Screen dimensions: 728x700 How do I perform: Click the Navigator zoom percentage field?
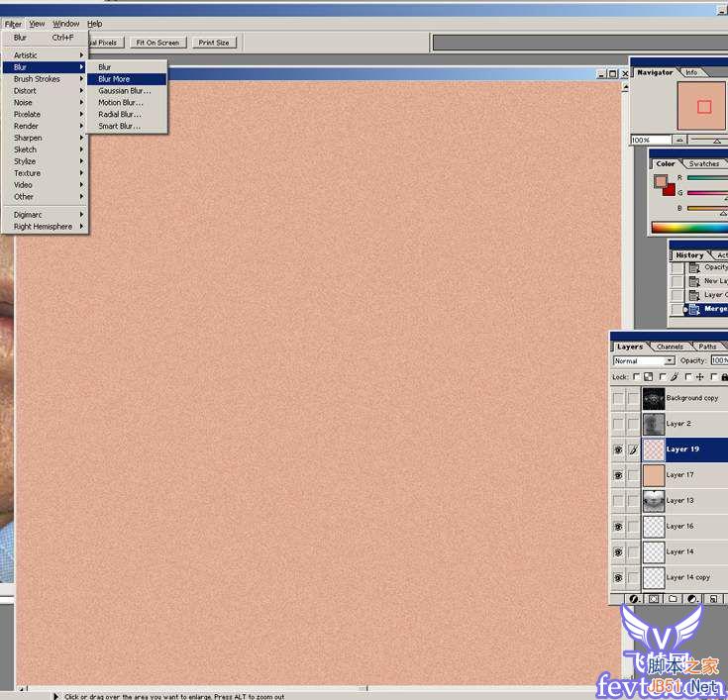[651, 140]
